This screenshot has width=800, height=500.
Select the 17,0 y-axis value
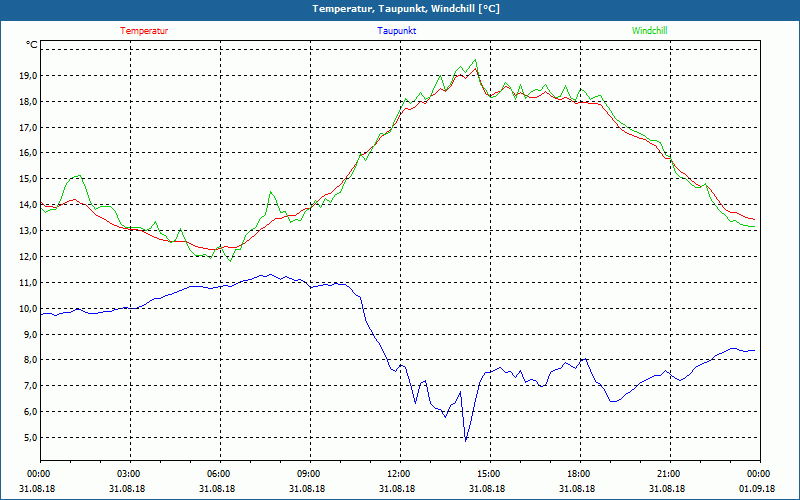[x=28, y=127]
